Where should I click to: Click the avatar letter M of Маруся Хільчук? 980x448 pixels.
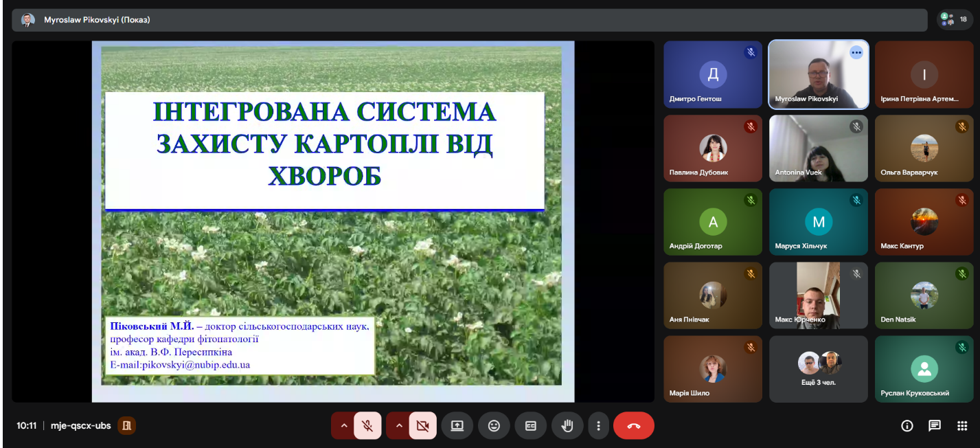[819, 222]
